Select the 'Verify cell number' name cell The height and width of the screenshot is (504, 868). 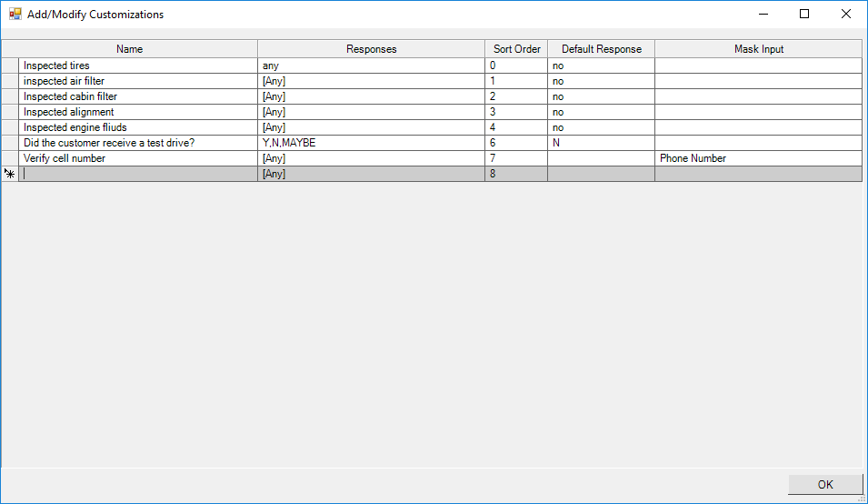point(138,158)
